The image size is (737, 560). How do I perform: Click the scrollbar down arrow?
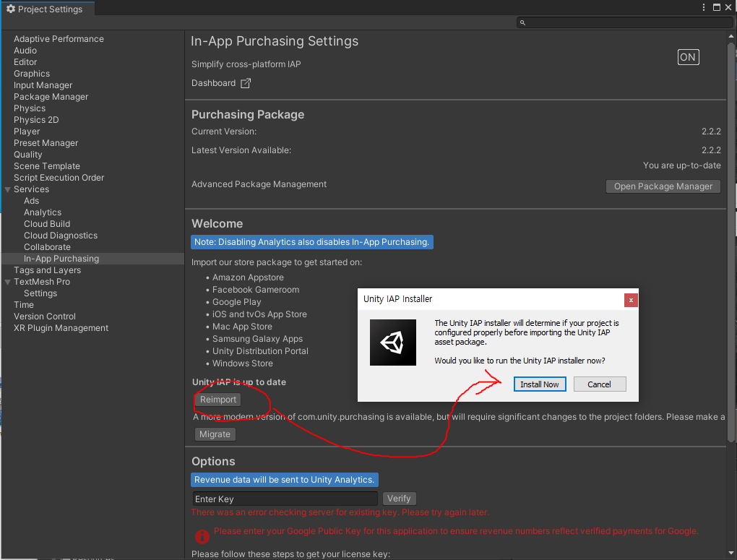(x=731, y=553)
